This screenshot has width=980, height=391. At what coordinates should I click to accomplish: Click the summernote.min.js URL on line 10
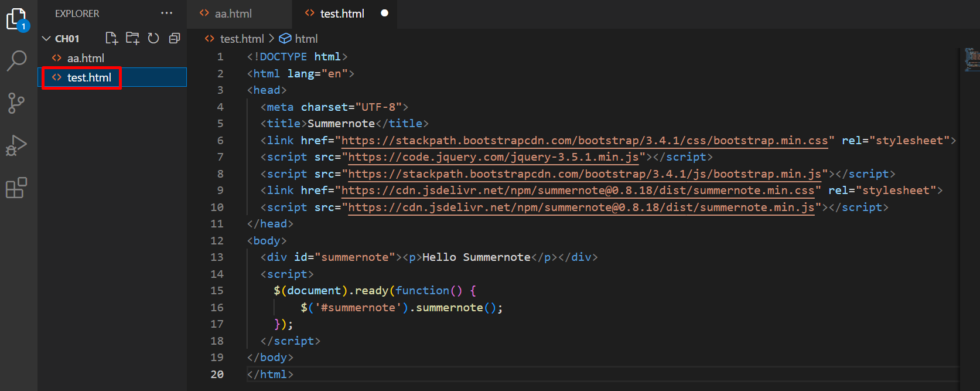(x=581, y=208)
